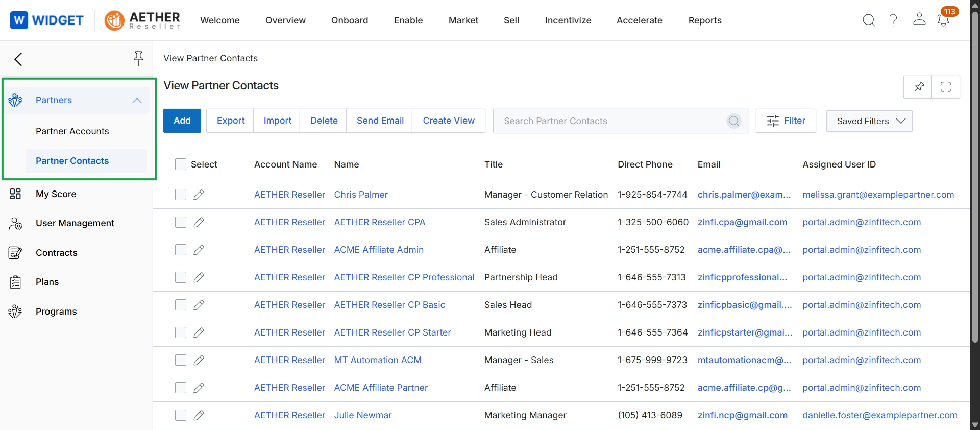Edit ACME Affiliate Admin row pencil icon
The width and height of the screenshot is (980, 430).
click(x=199, y=250)
